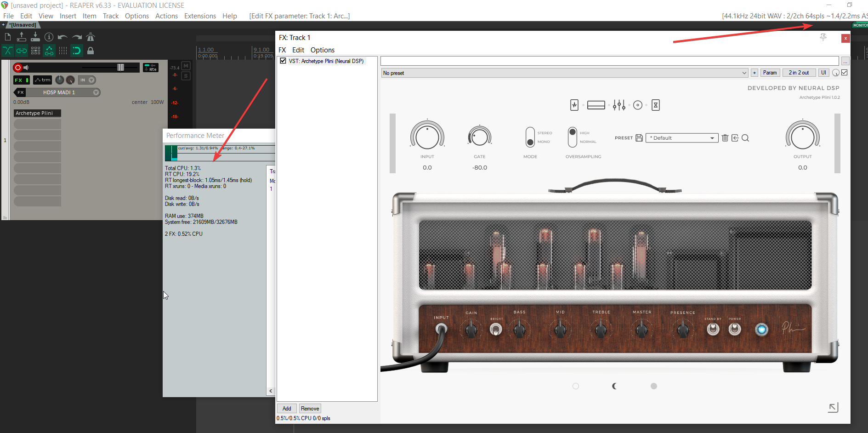868x433 pixels.
Task: Save Plini preset floppy icon
Action: pyautogui.click(x=639, y=138)
